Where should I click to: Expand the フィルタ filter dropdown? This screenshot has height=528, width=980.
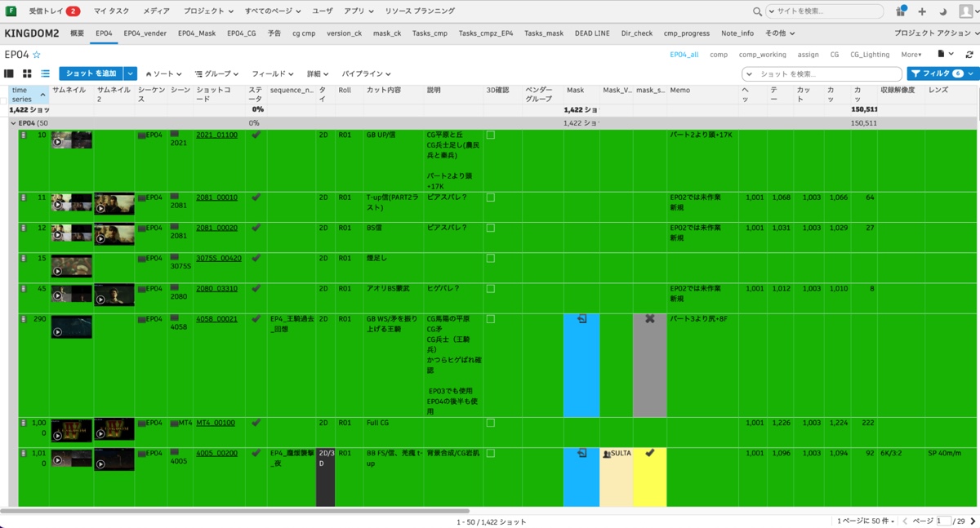(972, 73)
